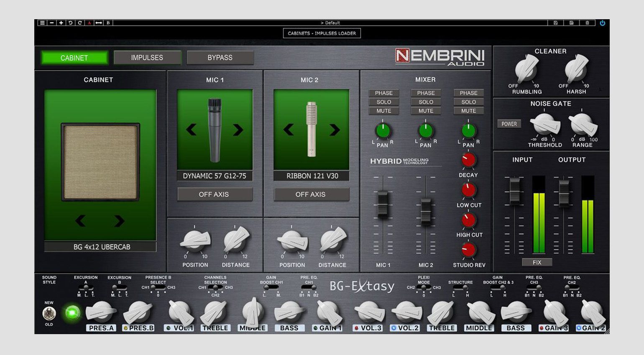Click the RUMBLING cleaner knob

click(x=526, y=68)
